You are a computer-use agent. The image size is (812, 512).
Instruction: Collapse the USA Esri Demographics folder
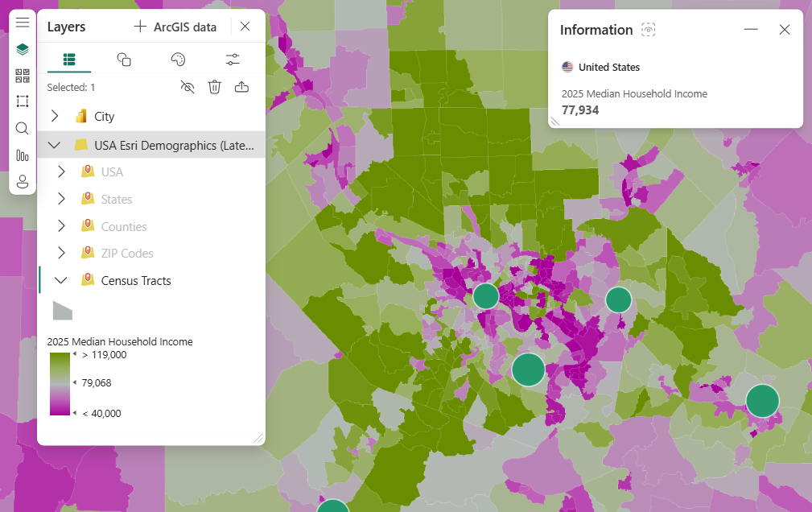[x=55, y=145]
